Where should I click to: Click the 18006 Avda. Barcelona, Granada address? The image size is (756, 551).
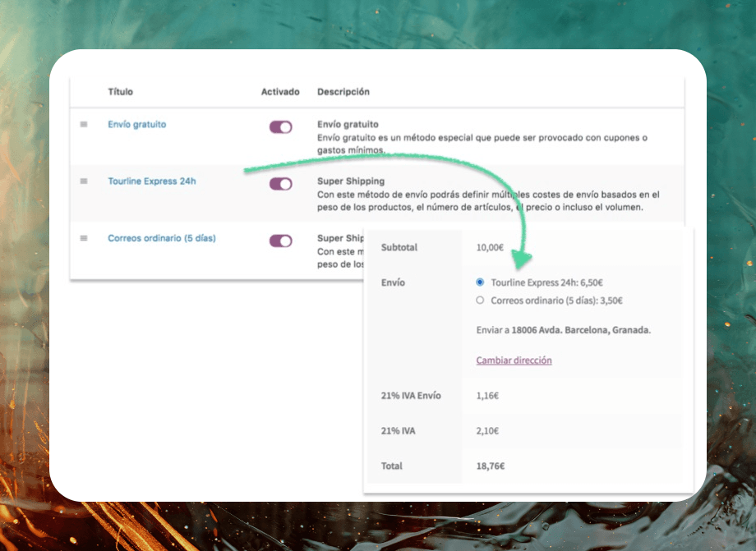click(581, 330)
